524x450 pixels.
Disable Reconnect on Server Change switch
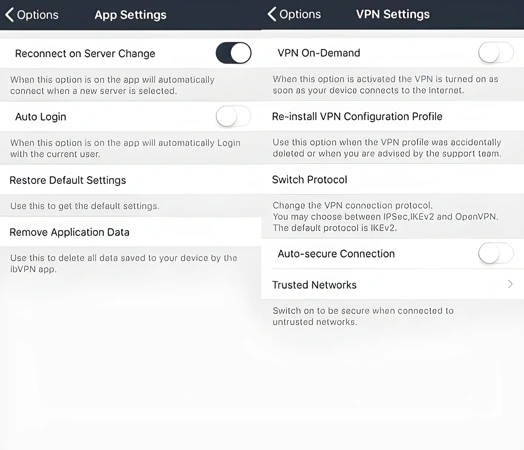pos(233,53)
